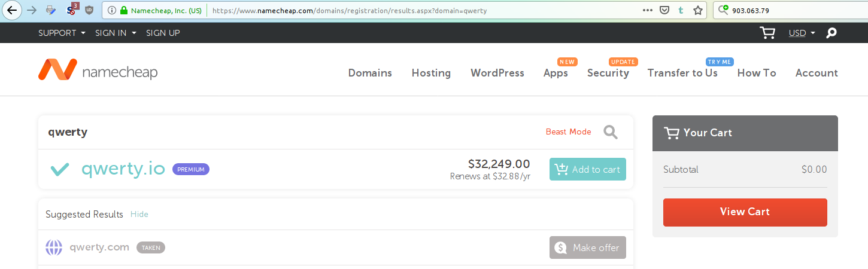Open the NoScript extension icon with badge 3
This screenshot has width=868, height=269.
[71, 9]
